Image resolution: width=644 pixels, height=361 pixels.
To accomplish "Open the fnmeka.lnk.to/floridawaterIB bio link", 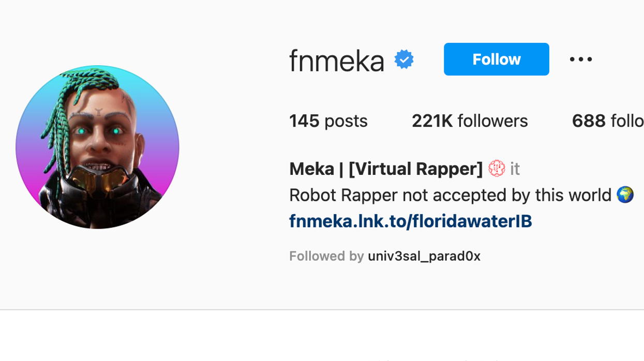I will [x=410, y=221].
